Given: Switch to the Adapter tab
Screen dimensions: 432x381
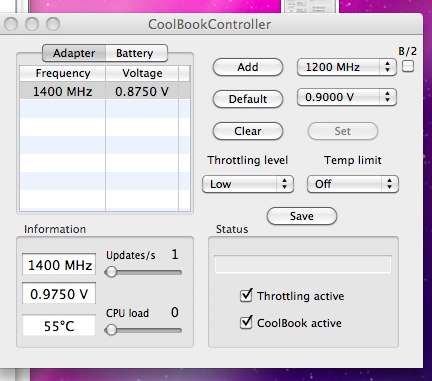Looking at the screenshot, I should [74, 53].
